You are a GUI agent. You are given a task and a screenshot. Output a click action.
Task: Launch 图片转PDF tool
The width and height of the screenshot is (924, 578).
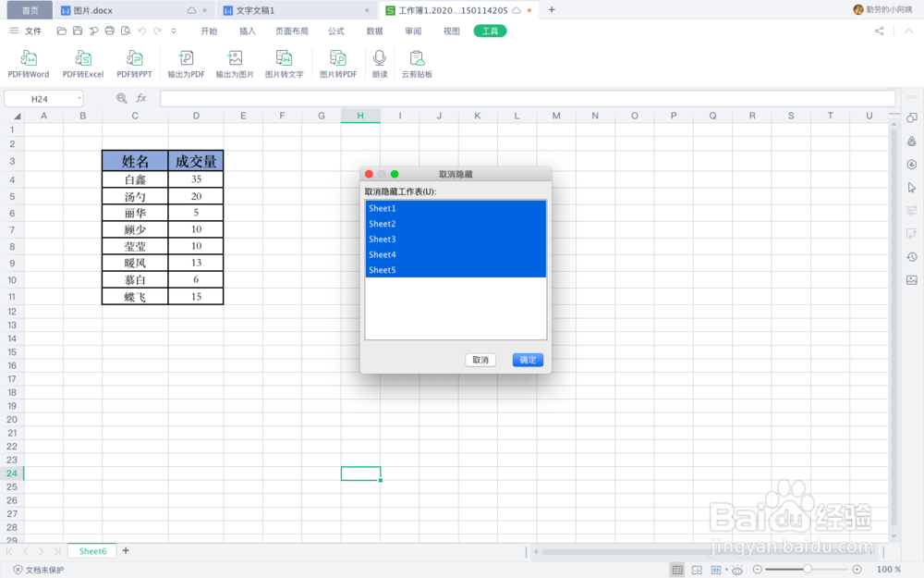pyautogui.click(x=338, y=64)
